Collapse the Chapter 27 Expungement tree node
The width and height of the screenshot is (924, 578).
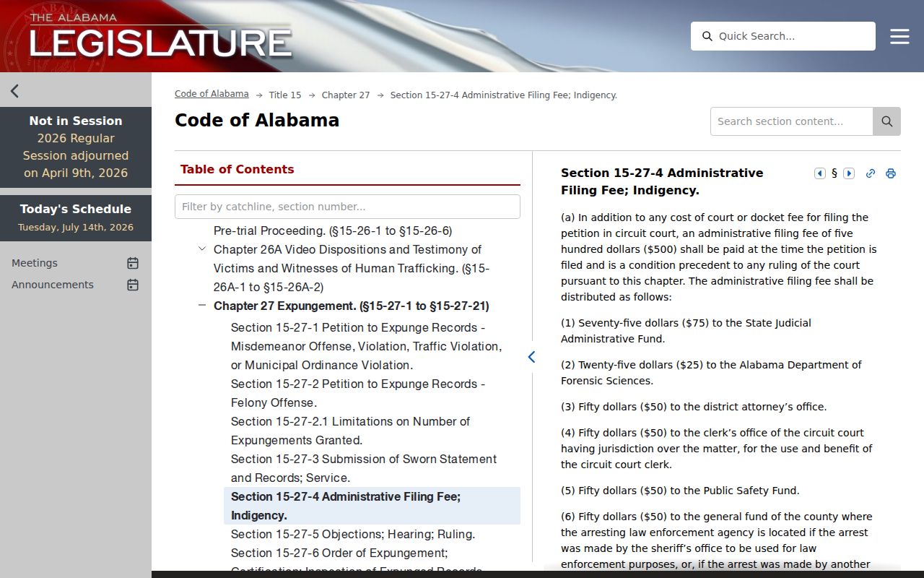coord(202,306)
